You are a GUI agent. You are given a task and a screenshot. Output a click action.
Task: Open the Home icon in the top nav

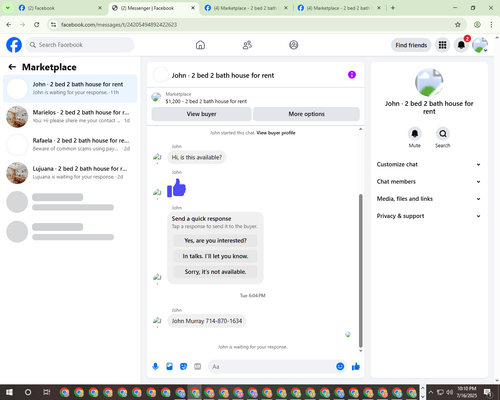click(200, 45)
